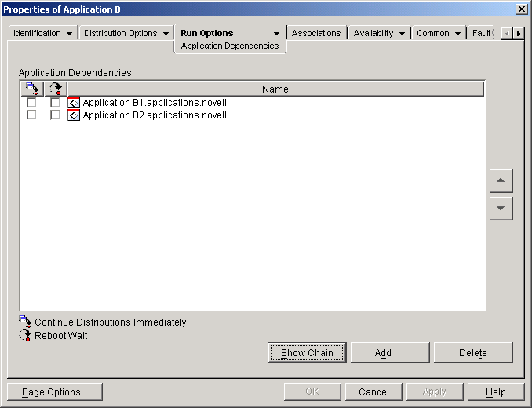Select Application B2.applications.novell row
This screenshot has height=408, width=532.
[x=252, y=115]
